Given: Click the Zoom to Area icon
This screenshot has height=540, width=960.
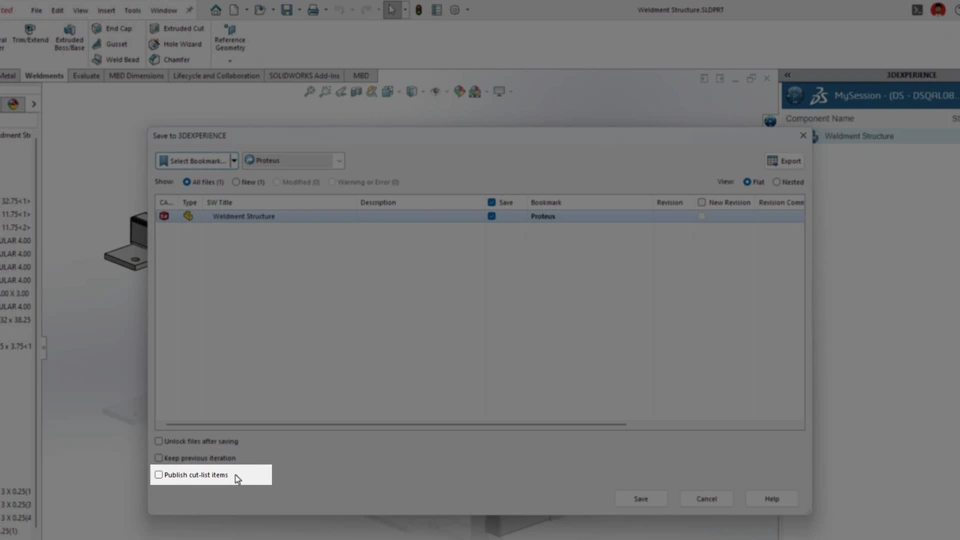Looking at the screenshot, I should pos(325,91).
